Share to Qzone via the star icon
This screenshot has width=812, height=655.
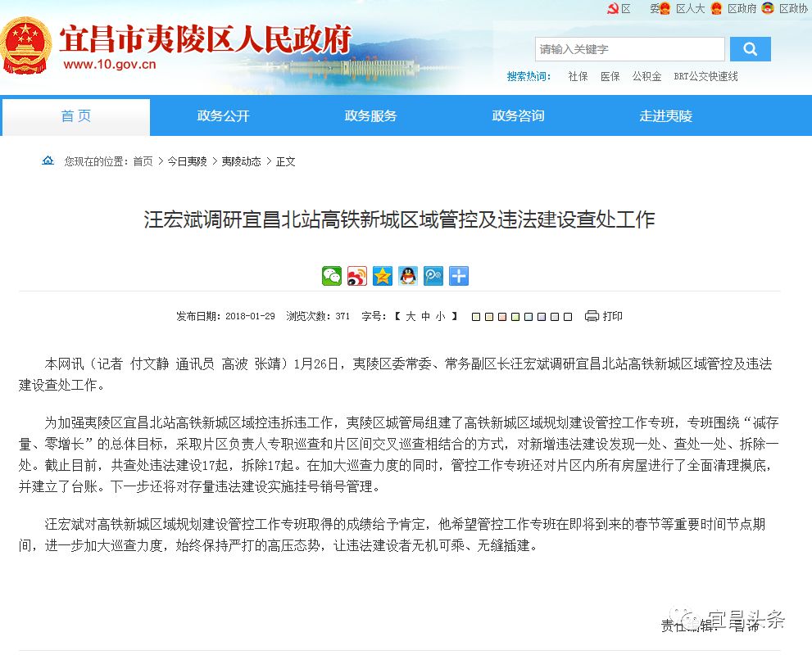pyautogui.click(x=382, y=276)
